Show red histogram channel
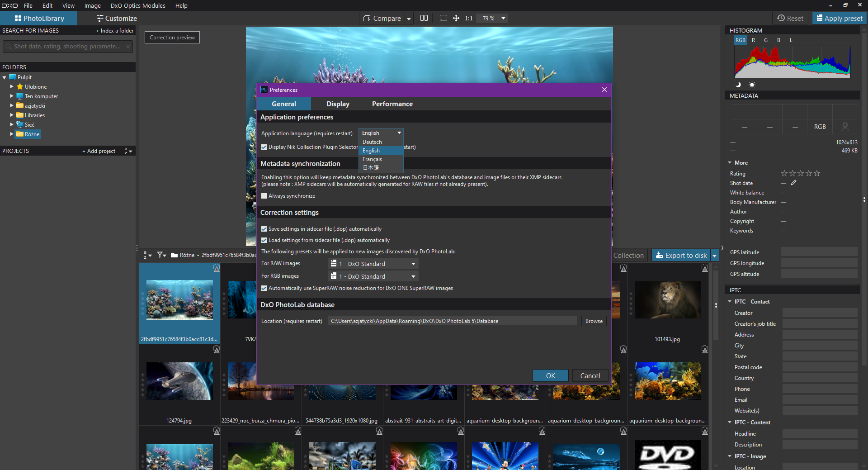868x470 pixels. pyautogui.click(x=753, y=40)
